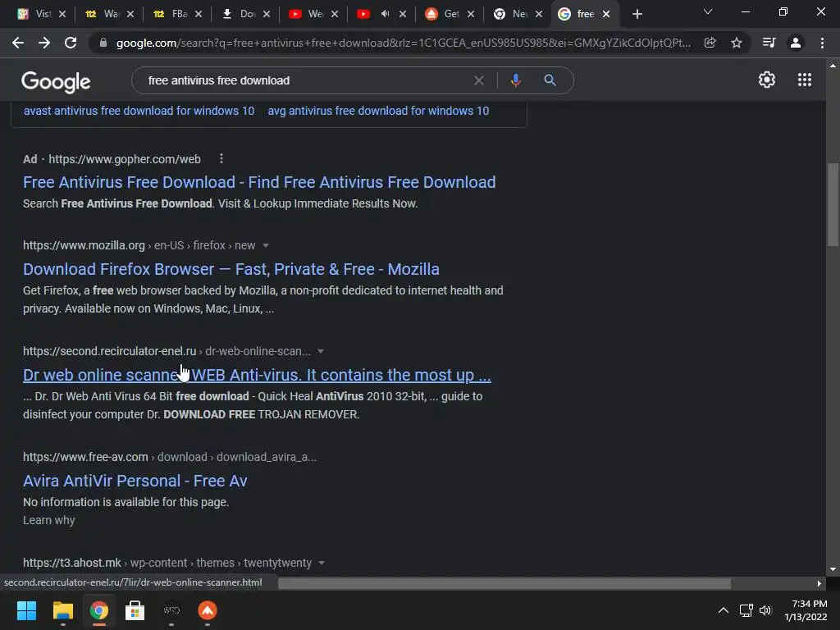
Task: Show hidden system tray icons
Action: coord(724,610)
